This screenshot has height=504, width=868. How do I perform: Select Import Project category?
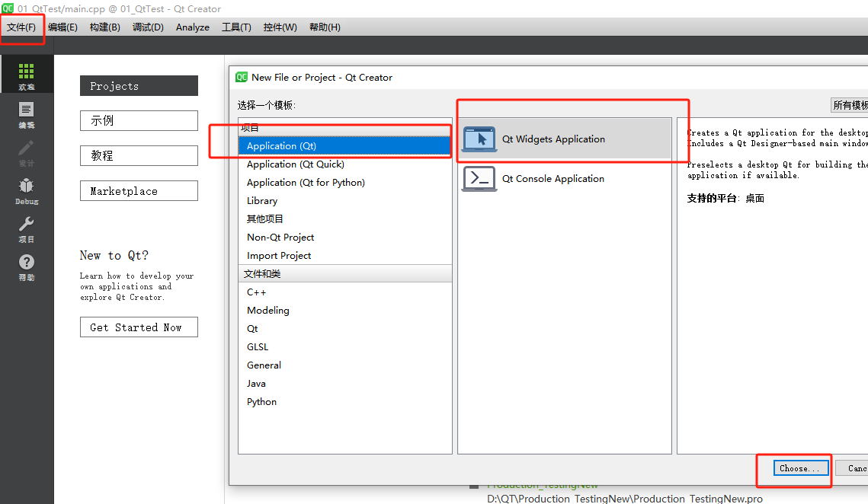point(345,256)
